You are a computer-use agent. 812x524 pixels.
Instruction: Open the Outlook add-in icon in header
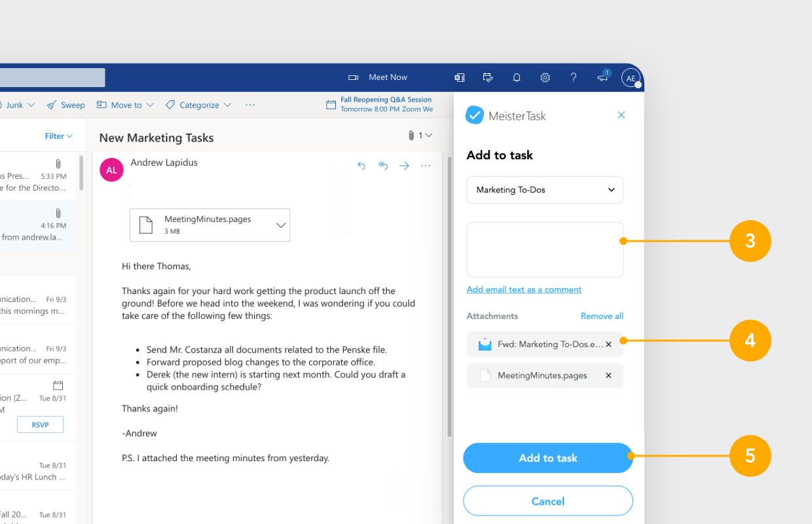click(460, 77)
